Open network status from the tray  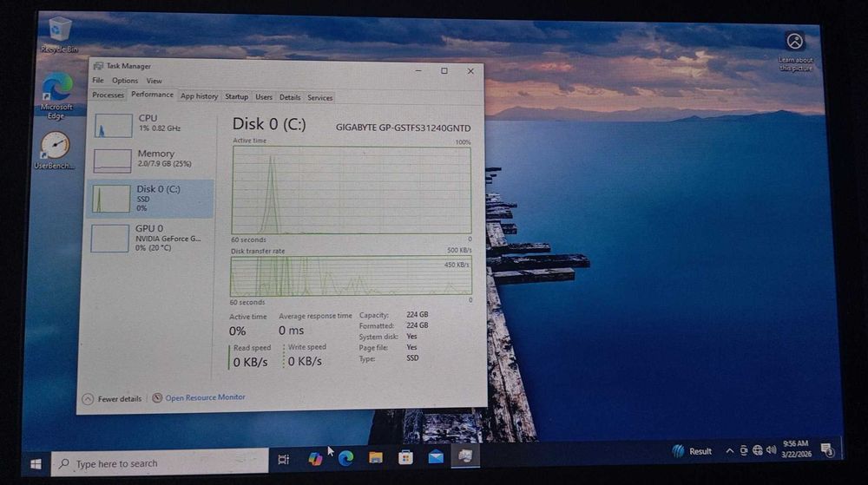757,450
